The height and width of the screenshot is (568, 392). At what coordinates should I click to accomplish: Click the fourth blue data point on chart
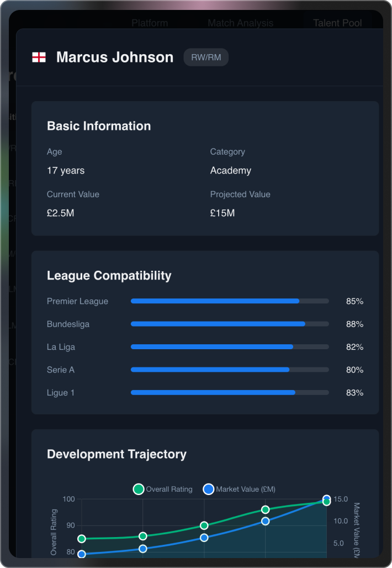[265, 521]
